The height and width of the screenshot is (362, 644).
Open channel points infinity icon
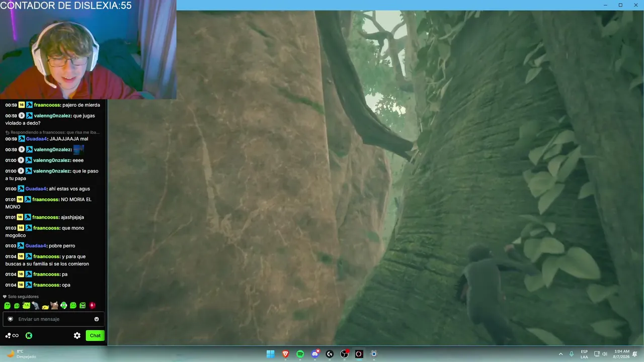[12, 335]
